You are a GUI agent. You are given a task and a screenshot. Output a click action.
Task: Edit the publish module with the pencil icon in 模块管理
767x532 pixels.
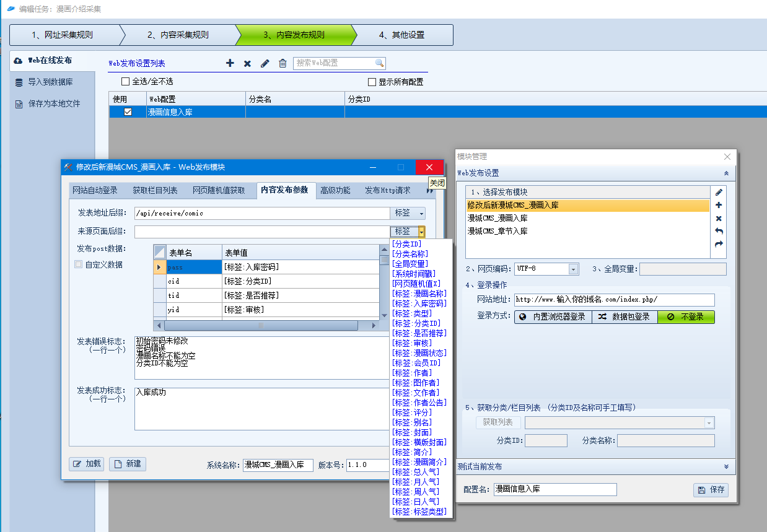tap(719, 193)
